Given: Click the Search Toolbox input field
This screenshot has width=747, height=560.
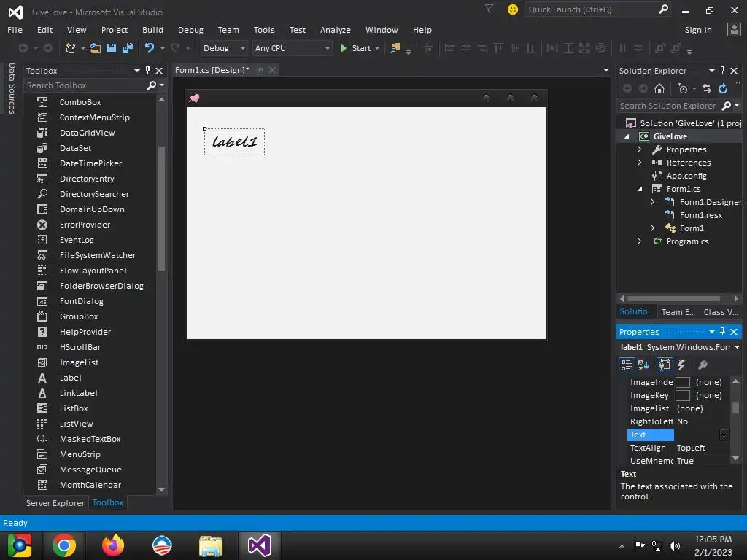Looking at the screenshot, I should click(85, 85).
